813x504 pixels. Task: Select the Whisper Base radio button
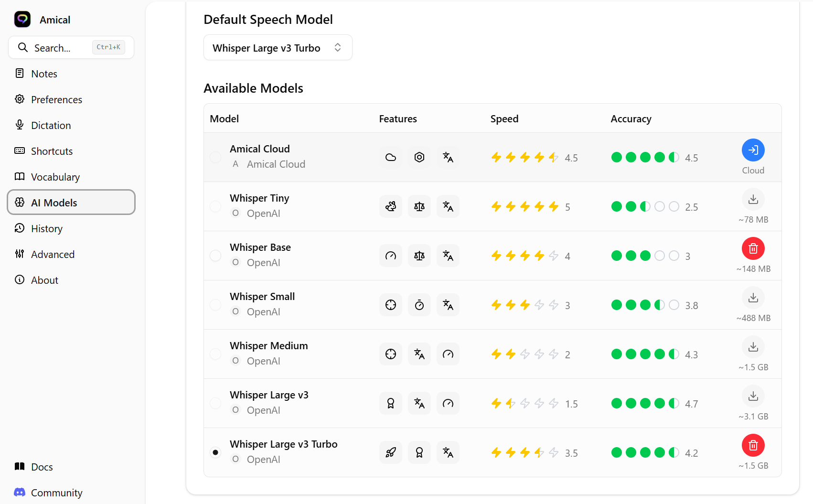(215, 256)
